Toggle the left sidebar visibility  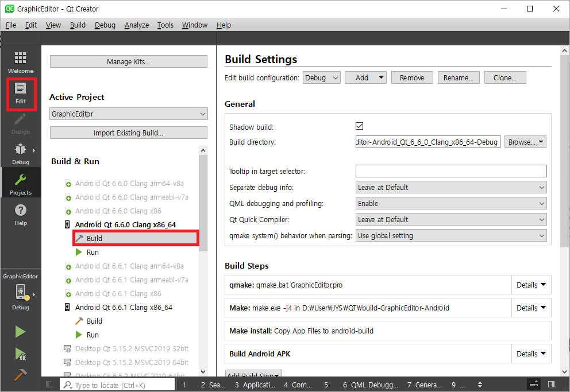[x=49, y=385]
